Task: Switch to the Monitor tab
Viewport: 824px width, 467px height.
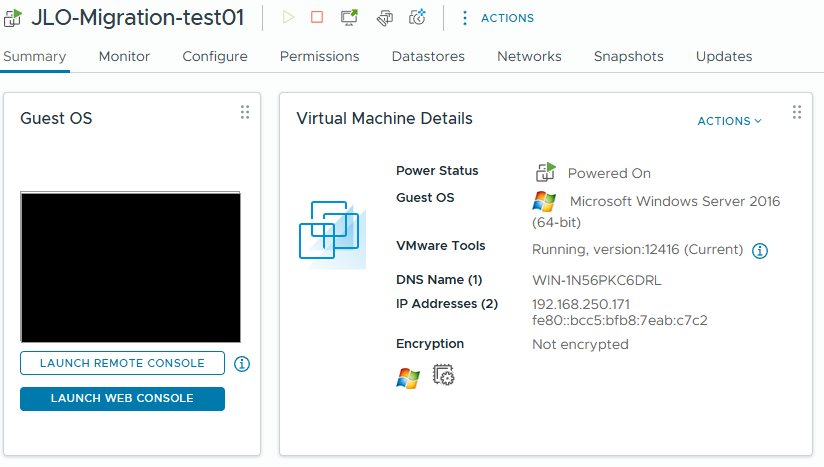Action: pyautogui.click(x=124, y=56)
